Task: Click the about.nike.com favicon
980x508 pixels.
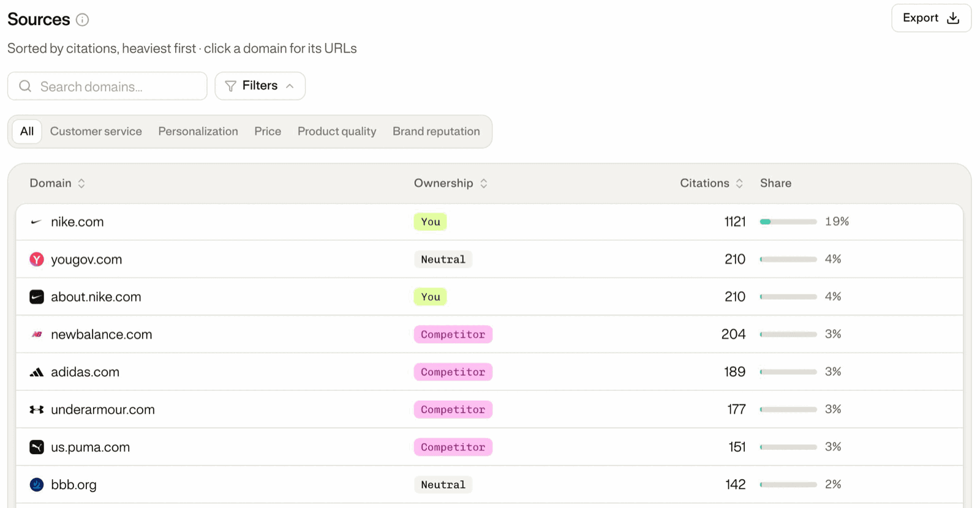Action: 37,297
